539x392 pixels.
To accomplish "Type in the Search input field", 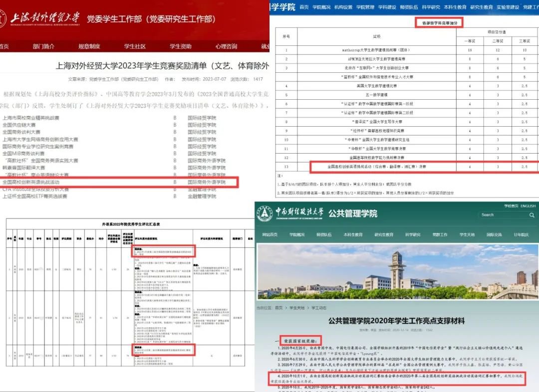I will (x=502, y=215).
